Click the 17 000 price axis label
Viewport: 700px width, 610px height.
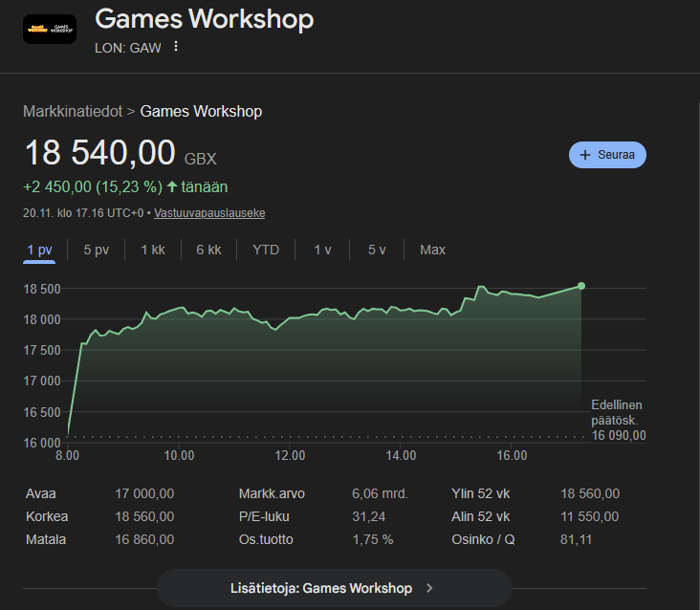(42, 381)
